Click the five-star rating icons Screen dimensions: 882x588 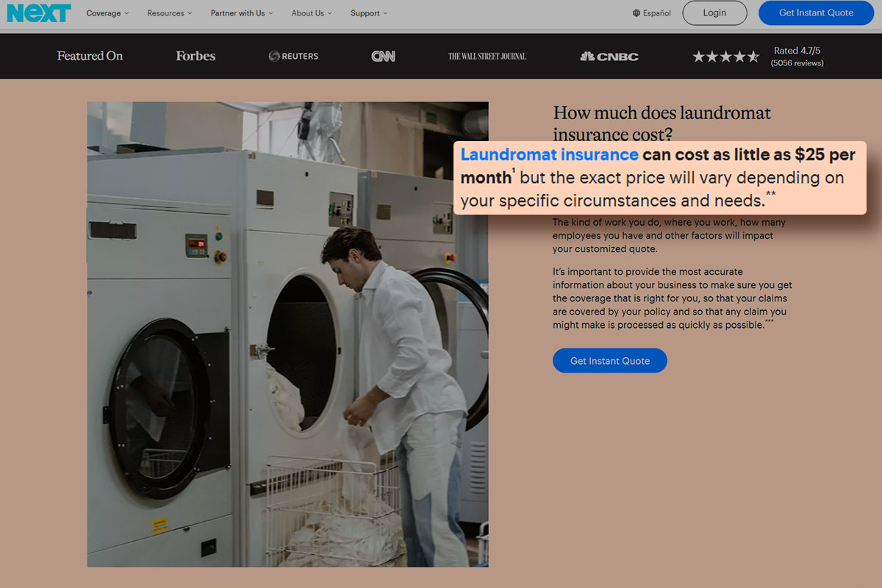pos(725,55)
